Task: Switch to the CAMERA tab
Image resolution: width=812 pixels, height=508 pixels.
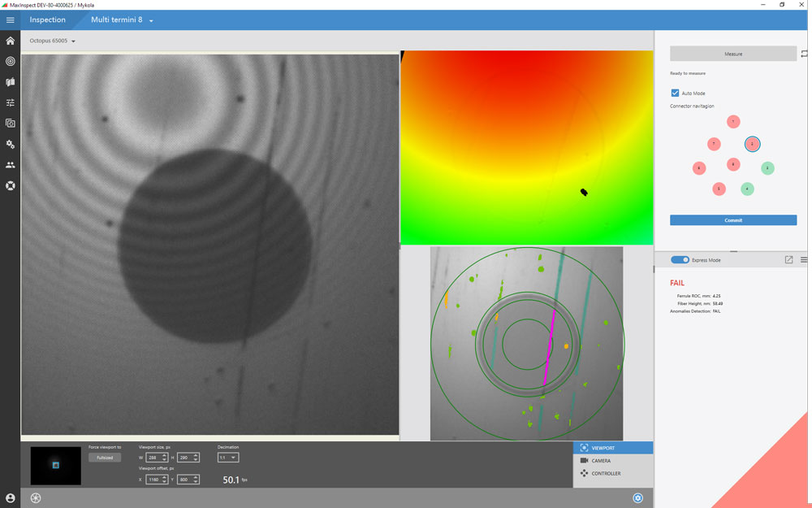Action: pos(601,460)
